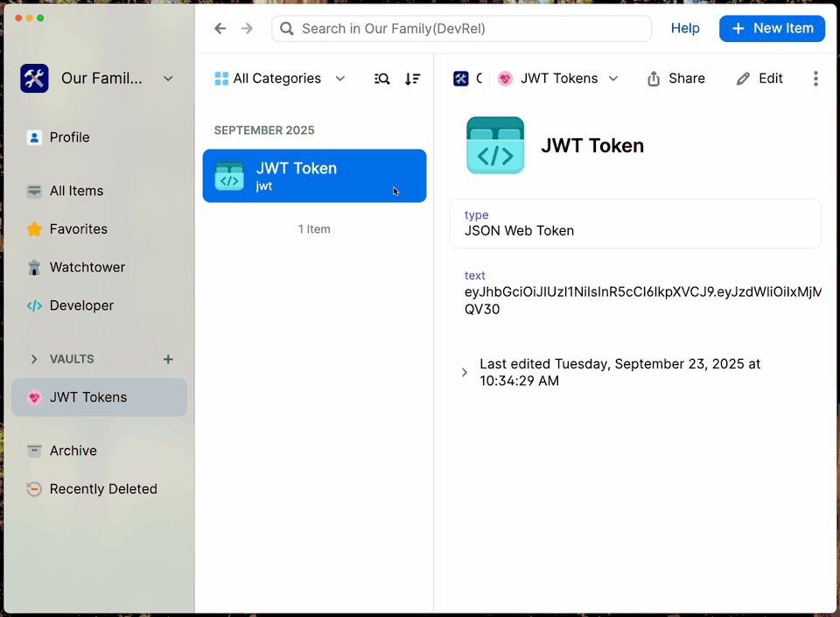Open the list filter search icon
The width and height of the screenshot is (840, 617).
[x=382, y=79]
